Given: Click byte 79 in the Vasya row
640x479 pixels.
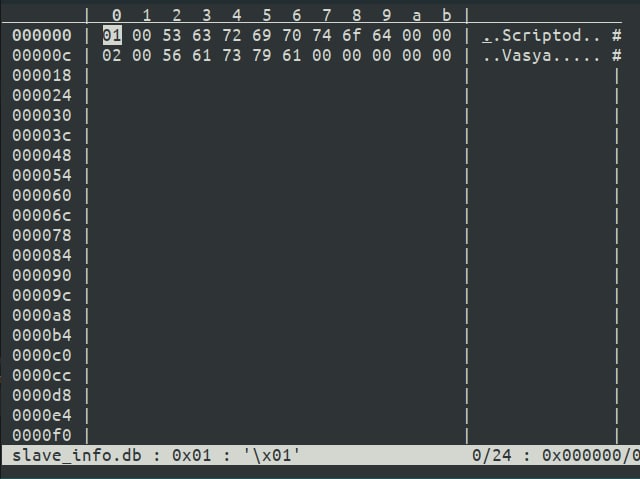Looking at the screenshot, I should click(262, 55).
